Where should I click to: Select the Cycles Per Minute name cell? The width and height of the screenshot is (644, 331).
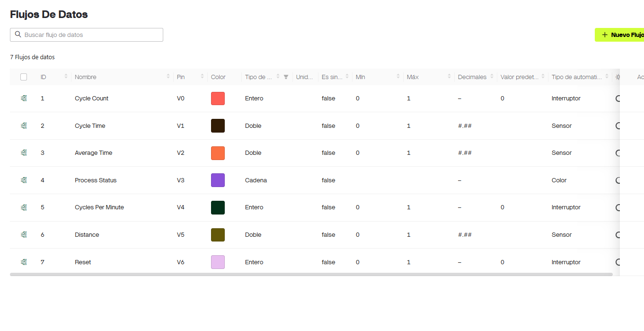[99, 207]
